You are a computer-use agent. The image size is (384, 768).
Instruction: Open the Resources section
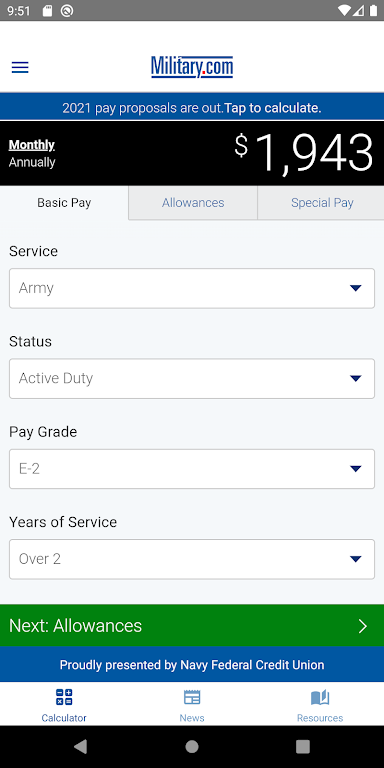click(320, 705)
